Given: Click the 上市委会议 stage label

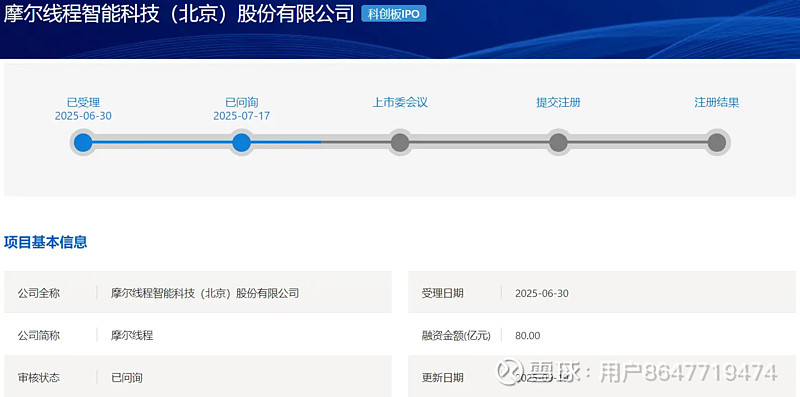Looking at the screenshot, I should click(400, 103).
